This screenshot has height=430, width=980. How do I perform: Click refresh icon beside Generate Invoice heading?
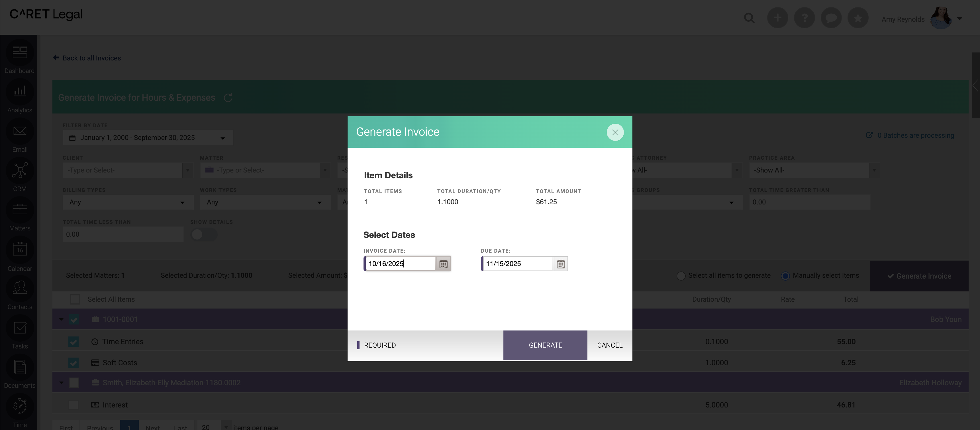(228, 98)
